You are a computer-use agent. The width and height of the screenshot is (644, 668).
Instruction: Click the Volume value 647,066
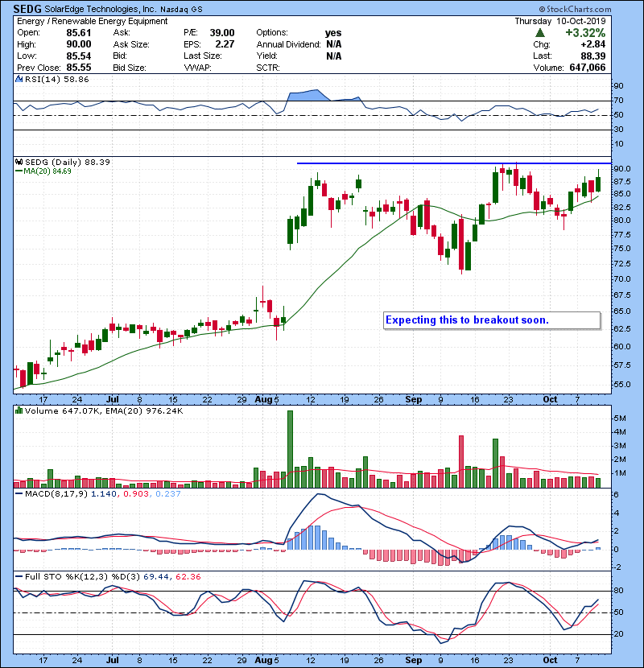pos(588,68)
